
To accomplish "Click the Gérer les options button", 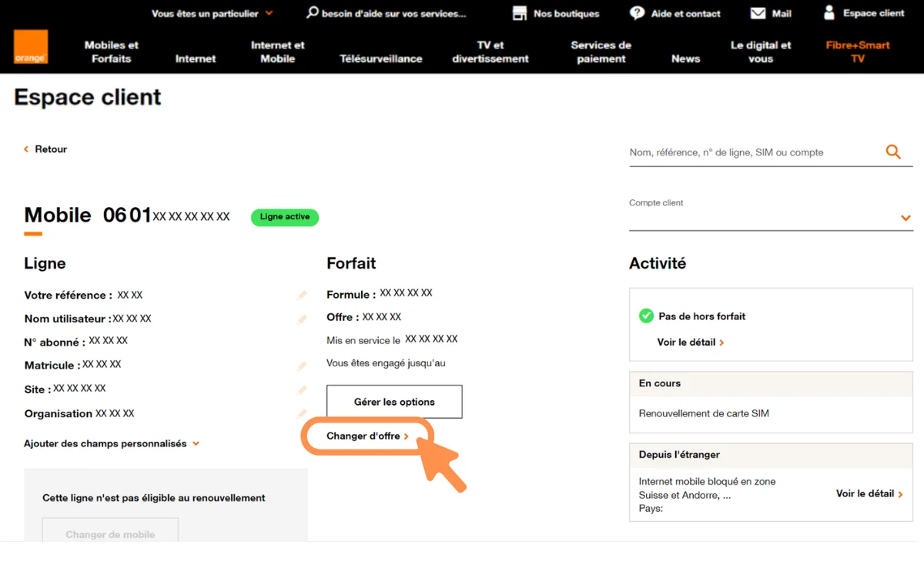I will coord(394,402).
